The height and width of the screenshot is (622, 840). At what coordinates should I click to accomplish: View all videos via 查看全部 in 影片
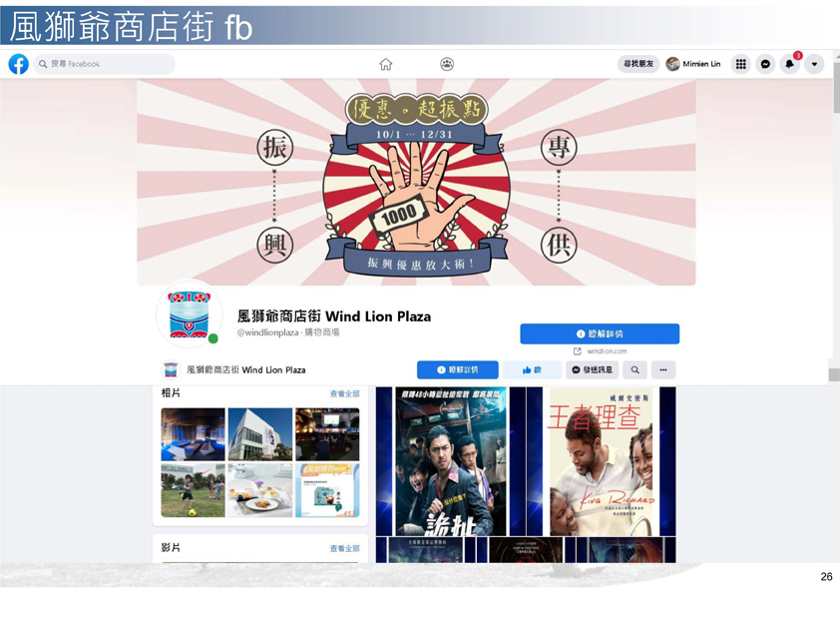pyautogui.click(x=344, y=548)
